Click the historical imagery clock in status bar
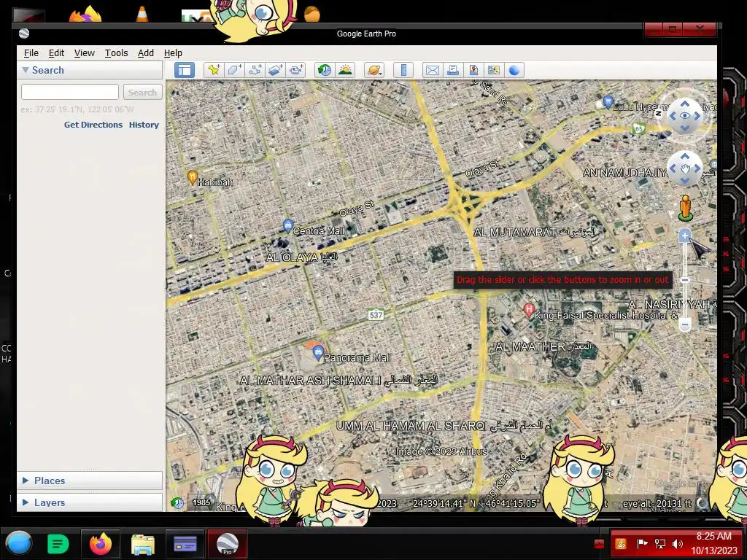The width and height of the screenshot is (747, 560). tap(178, 503)
